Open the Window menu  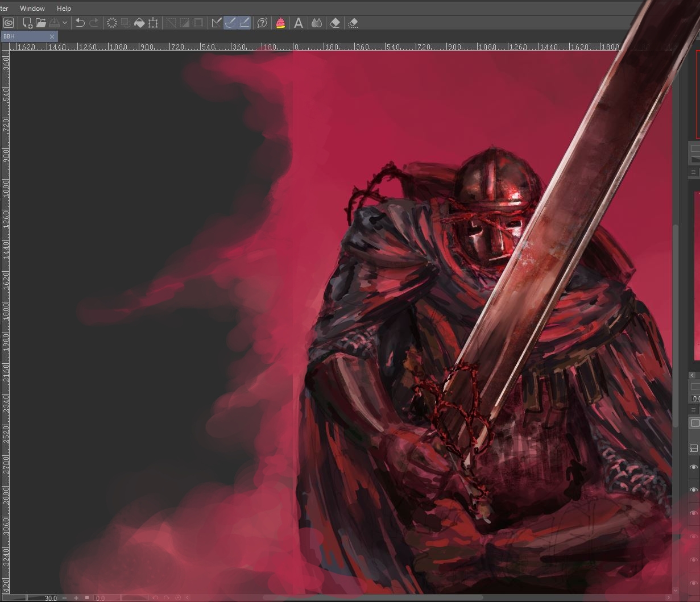click(32, 9)
